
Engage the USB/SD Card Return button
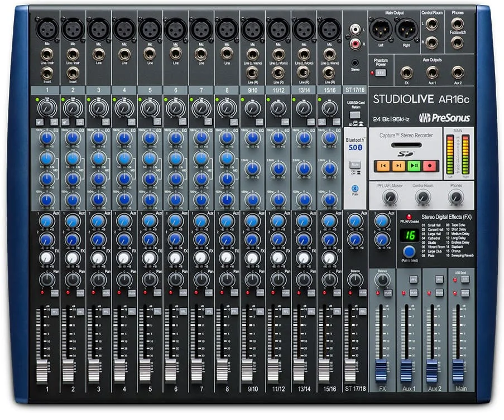click(x=355, y=115)
